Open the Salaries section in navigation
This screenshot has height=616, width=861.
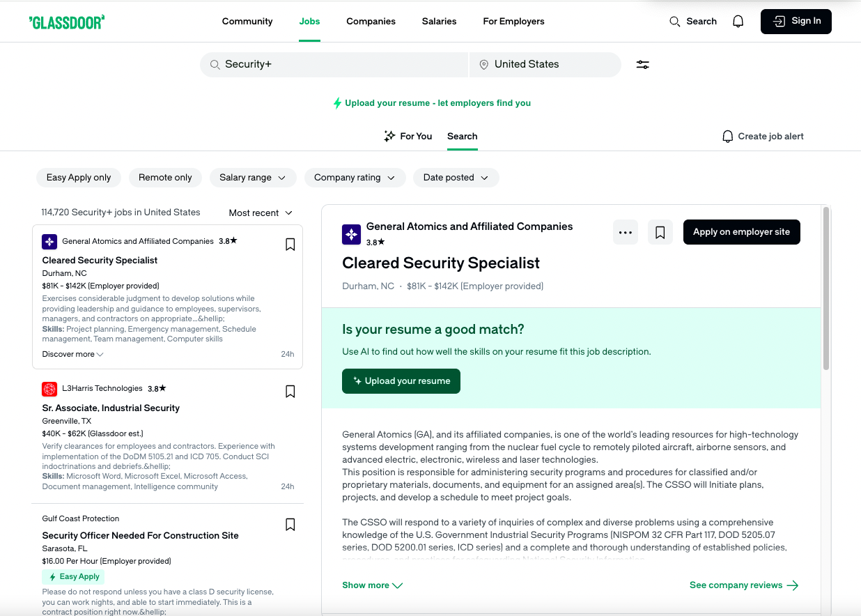coord(439,21)
